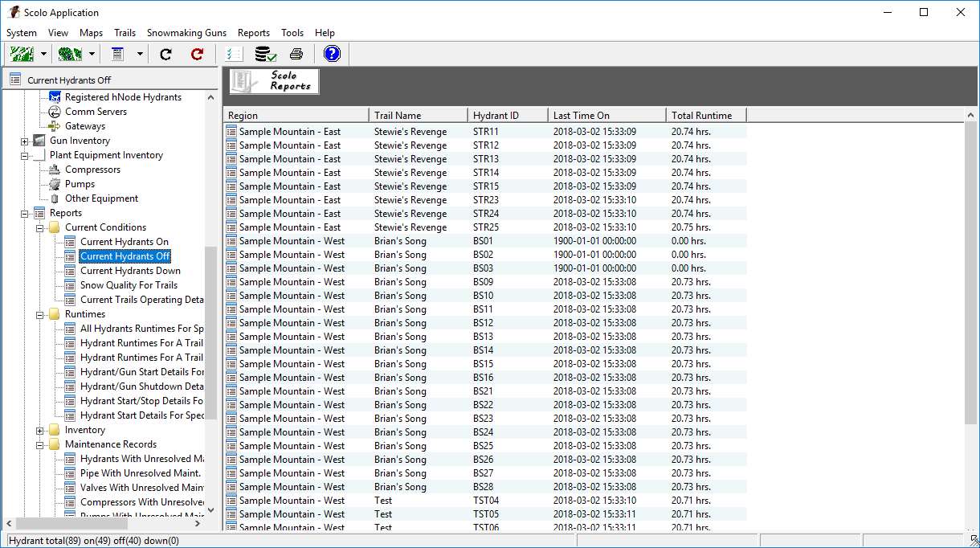Open help with blue question mark icon
Screen dimensions: 980x548
coord(332,54)
